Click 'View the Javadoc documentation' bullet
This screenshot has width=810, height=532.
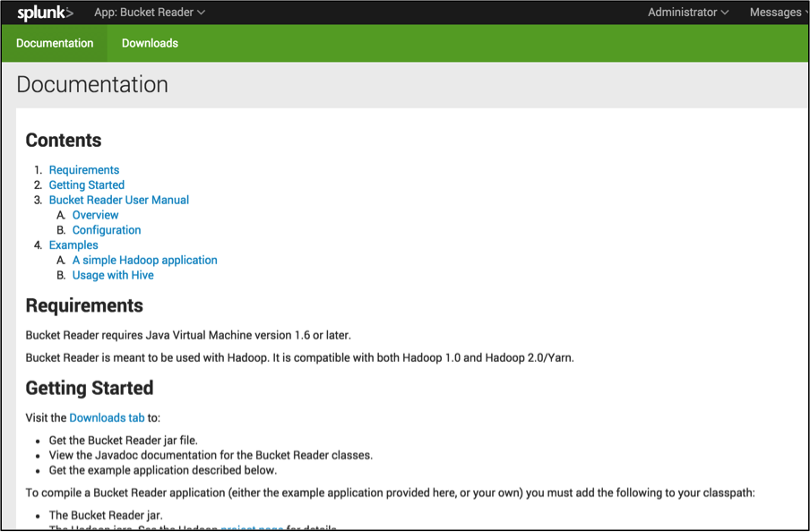211,455
